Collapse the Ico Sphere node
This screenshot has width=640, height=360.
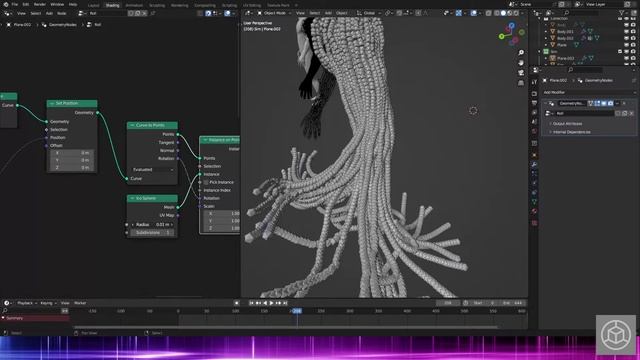tap(132, 198)
